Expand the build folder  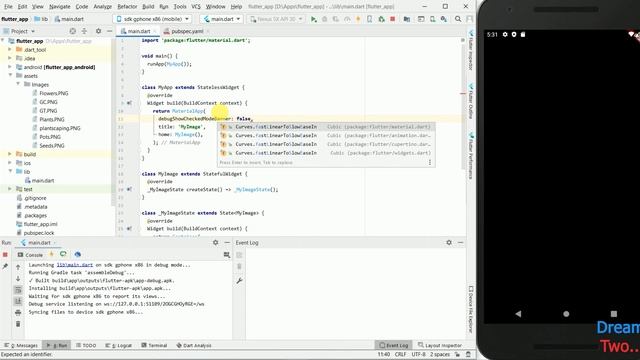coord(10,154)
